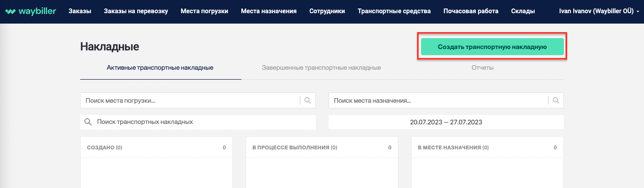The height and width of the screenshot is (188, 644).
Task: Expand Ivan Ivanov user account dropdown
Action: tap(599, 11)
